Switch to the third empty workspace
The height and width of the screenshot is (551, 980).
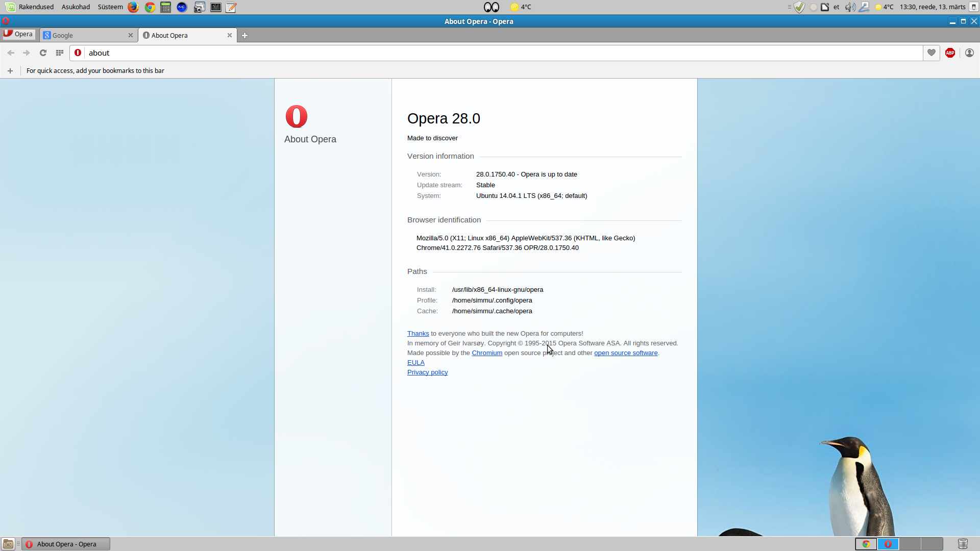[910, 544]
